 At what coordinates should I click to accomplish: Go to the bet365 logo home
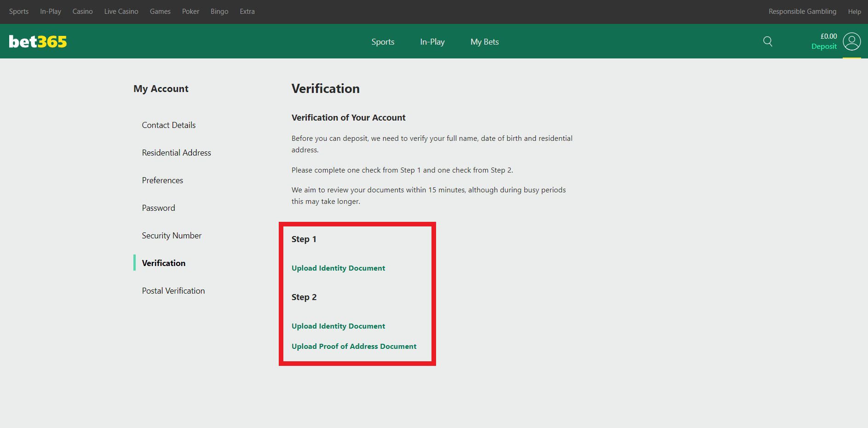coord(38,42)
